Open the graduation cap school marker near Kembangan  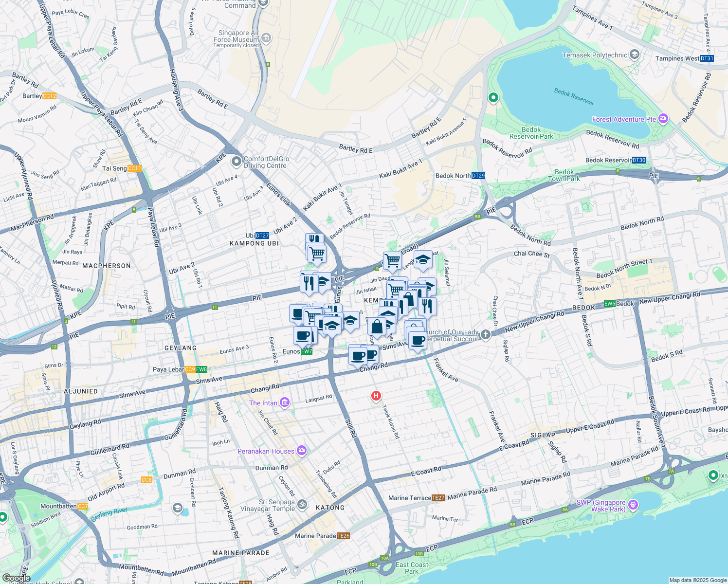click(423, 258)
